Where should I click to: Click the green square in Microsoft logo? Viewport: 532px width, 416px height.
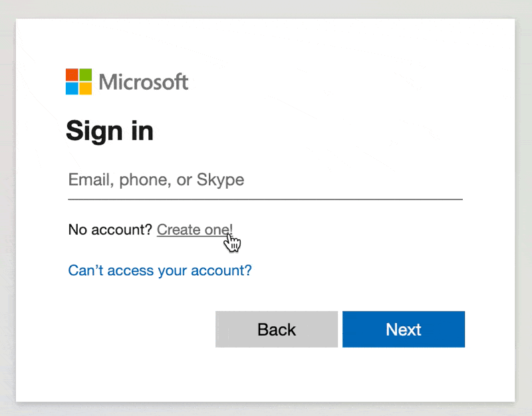point(86,74)
